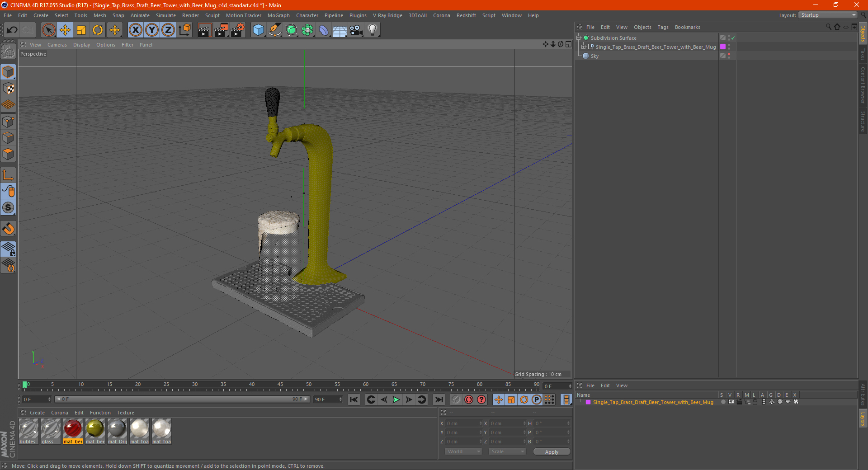Viewport: 868px width, 470px height.
Task: Toggle Subdivision Surface enable checkmark
Action: 733,38
